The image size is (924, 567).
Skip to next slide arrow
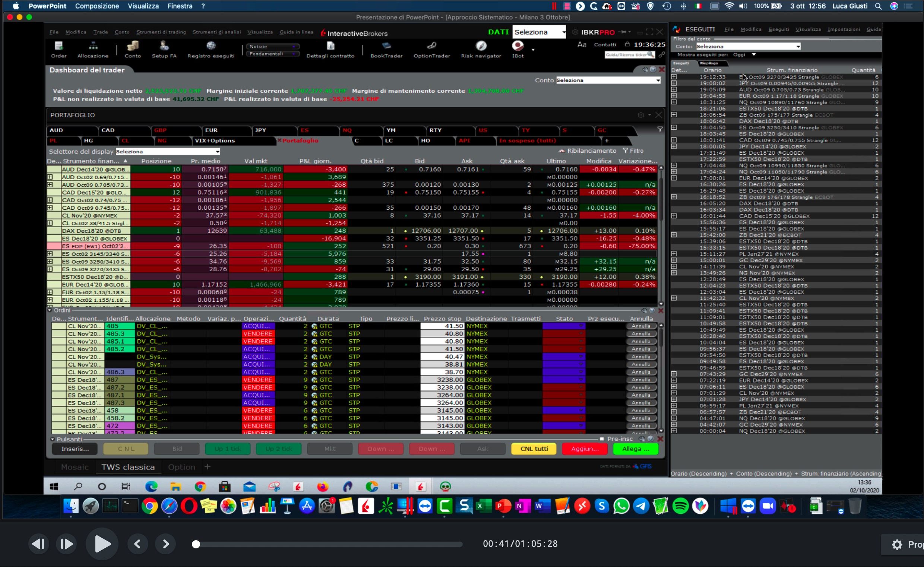click(166, 544)
